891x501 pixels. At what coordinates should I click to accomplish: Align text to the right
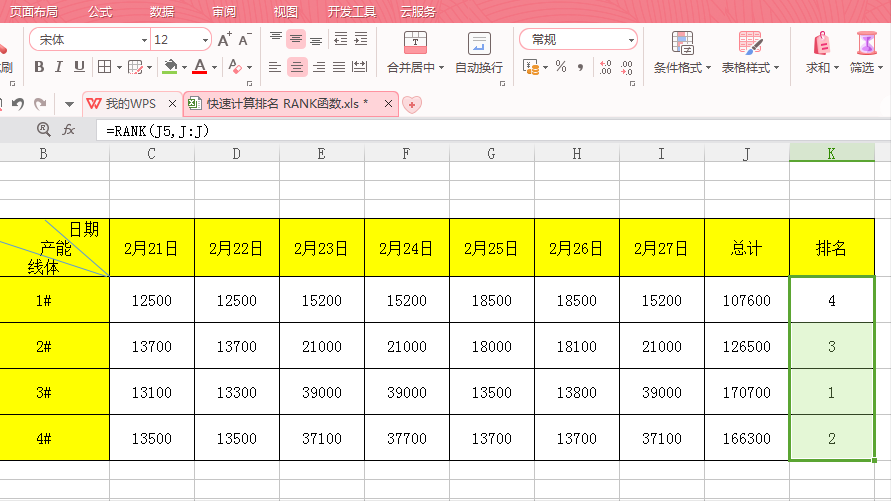[319, 67]
